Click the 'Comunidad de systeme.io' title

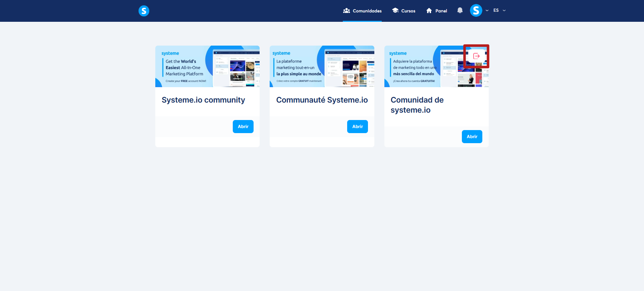[417, 105]
